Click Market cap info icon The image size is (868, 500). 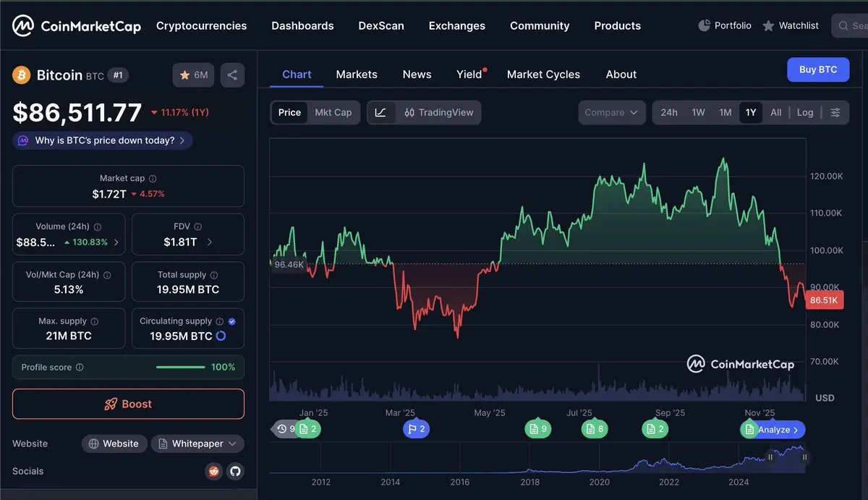pos(153,179)
